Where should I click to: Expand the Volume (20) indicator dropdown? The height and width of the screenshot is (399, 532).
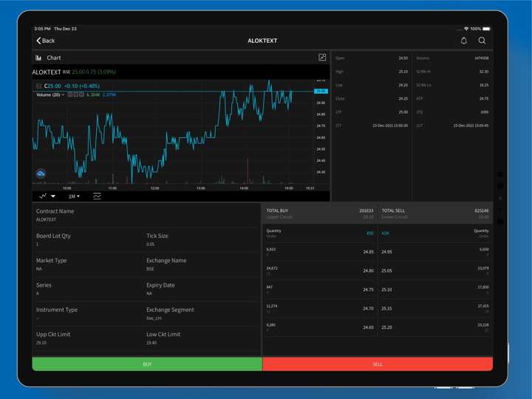point(64,95)
